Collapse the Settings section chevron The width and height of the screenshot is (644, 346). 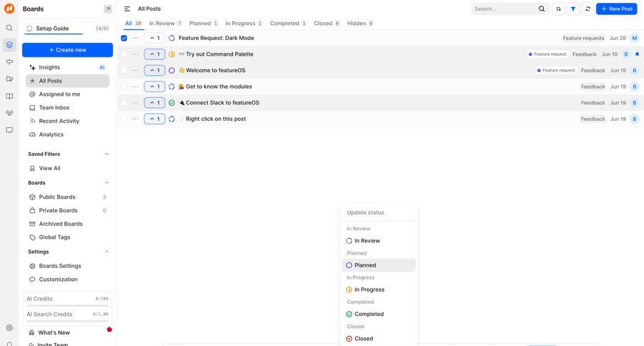[107, 252]
